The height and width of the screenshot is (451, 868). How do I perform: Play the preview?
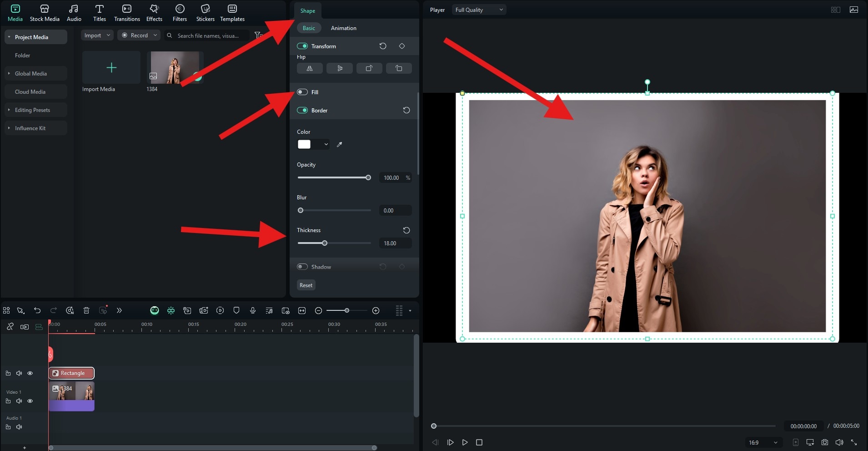[465, 443]
